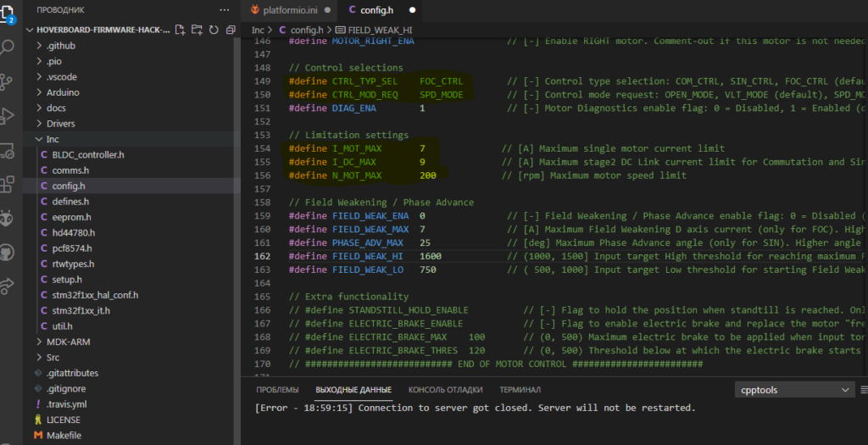Image resolution: width=868 pixels, height=445 pixels.
Task: Open explorer more actions ellipsis menu
Action: click(224, 9)
